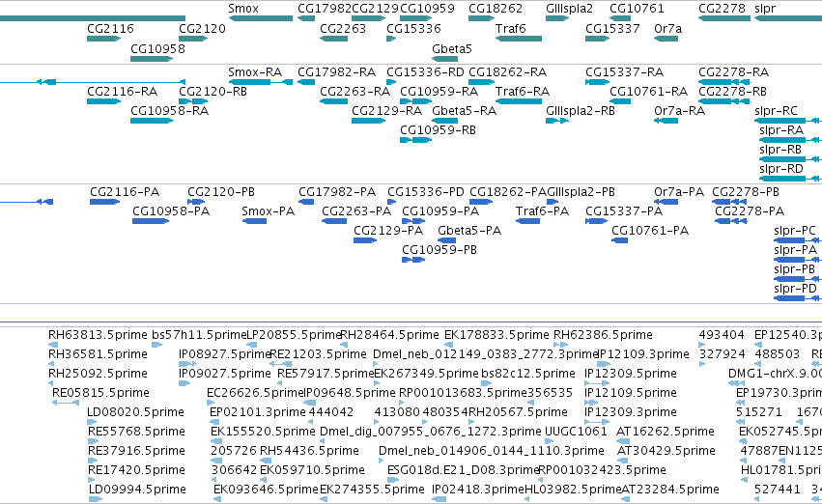Select the CG15336-PD protein label
The height and width of the screenshot is (504, 822).
(x=426, y=192)
